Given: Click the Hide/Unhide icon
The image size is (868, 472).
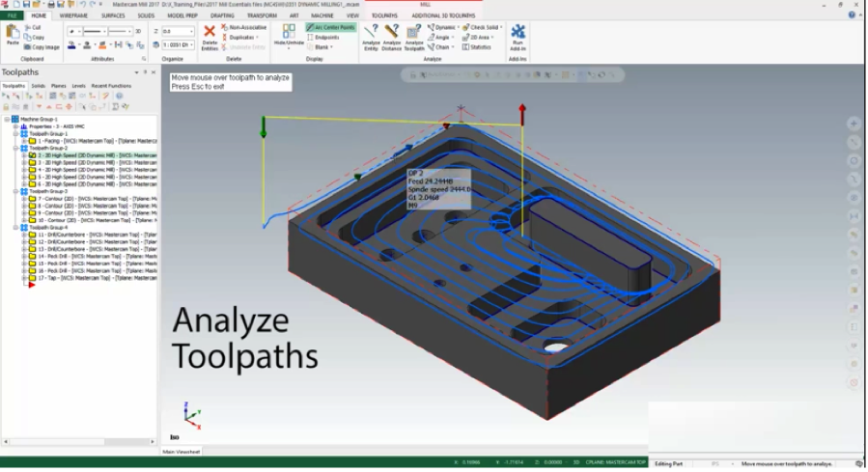Looking at the screenshot, I should click(x=289, y=31).
